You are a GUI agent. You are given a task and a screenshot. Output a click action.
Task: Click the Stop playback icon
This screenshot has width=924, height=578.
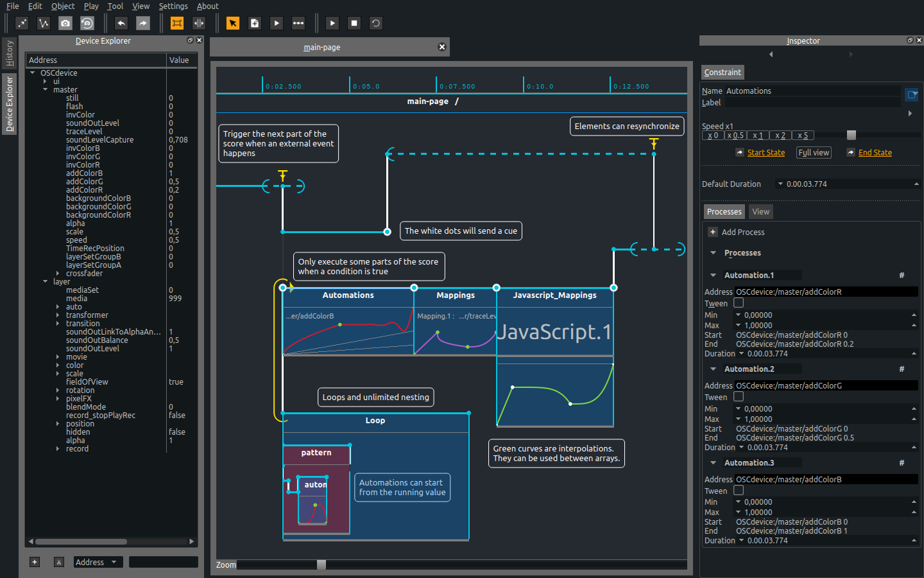pos(354,23)
